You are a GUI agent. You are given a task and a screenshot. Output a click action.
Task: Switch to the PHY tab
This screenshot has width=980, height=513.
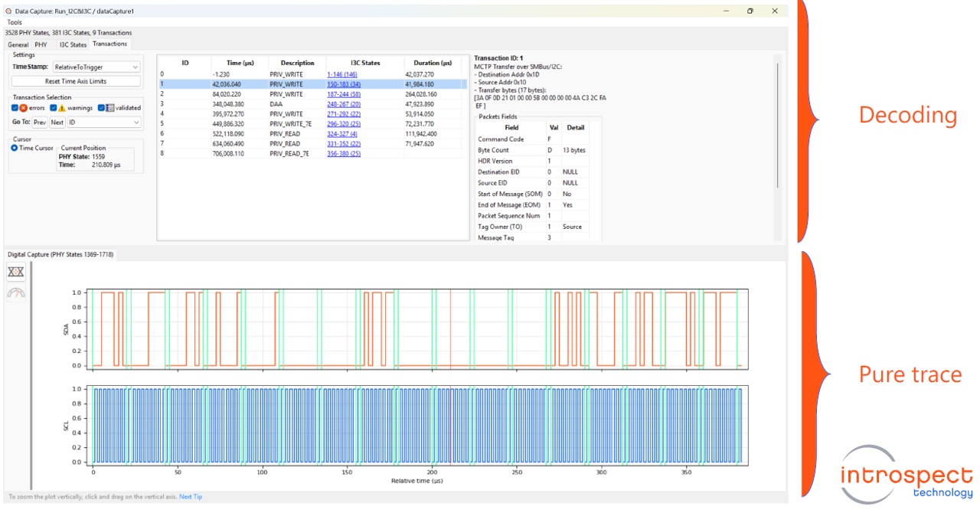(x=40, y=44)
